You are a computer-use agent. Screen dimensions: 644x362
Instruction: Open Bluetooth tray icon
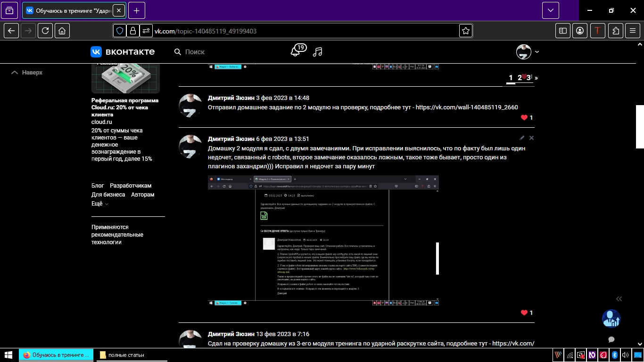coord(614,355)
